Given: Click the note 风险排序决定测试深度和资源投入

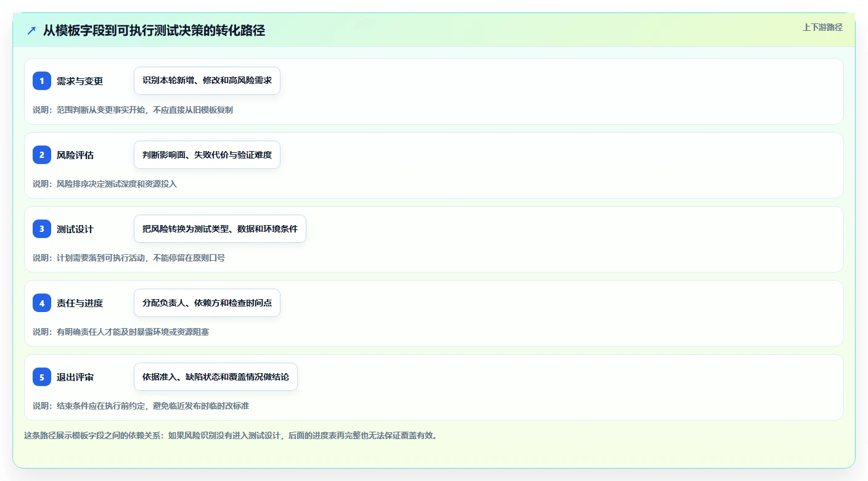Looking at the screenshot, I should coord(117,184).
